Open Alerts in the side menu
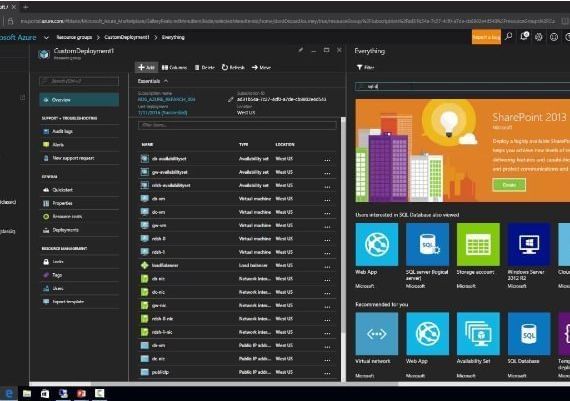This screenshot has width=570, height=401. tap(79, 145)
